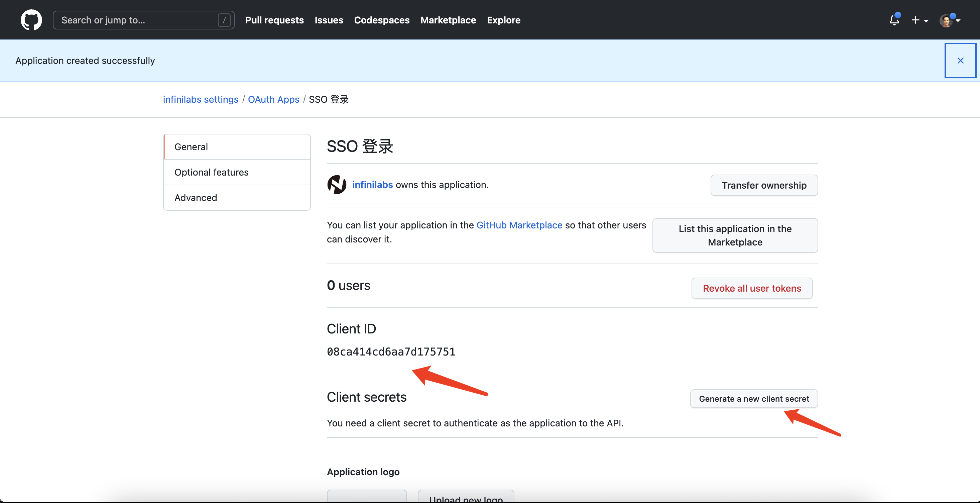Open the Pull requests menu item
Screen dimensions: 980x503
pyautogui.click(x=274, y=20)
